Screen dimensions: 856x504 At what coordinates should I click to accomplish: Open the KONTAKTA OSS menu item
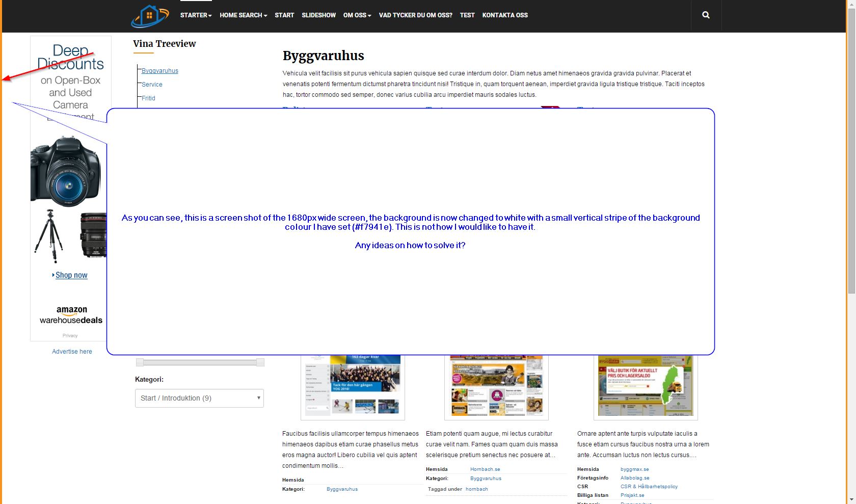click(x=505, y=15)
